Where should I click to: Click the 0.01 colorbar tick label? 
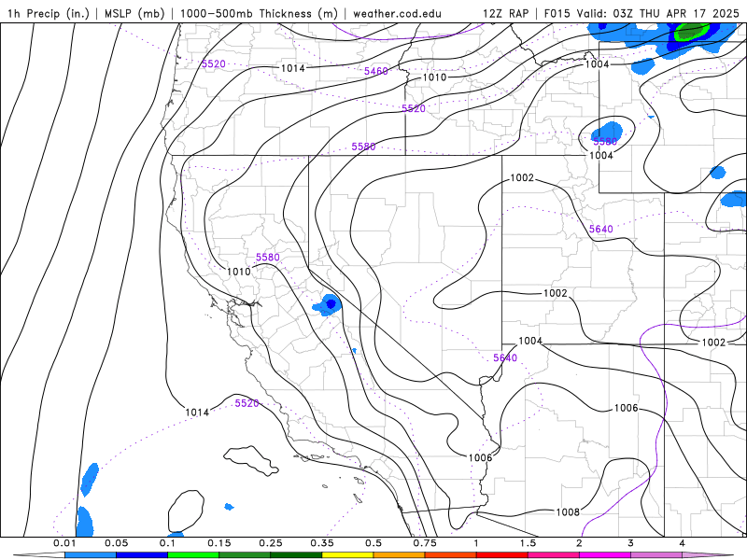[x=64, y=543]
